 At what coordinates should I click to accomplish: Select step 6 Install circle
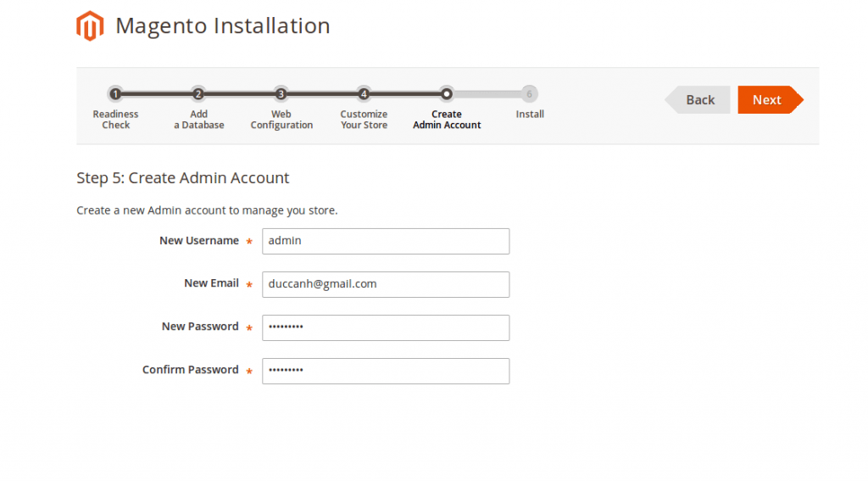coord(529,94)
